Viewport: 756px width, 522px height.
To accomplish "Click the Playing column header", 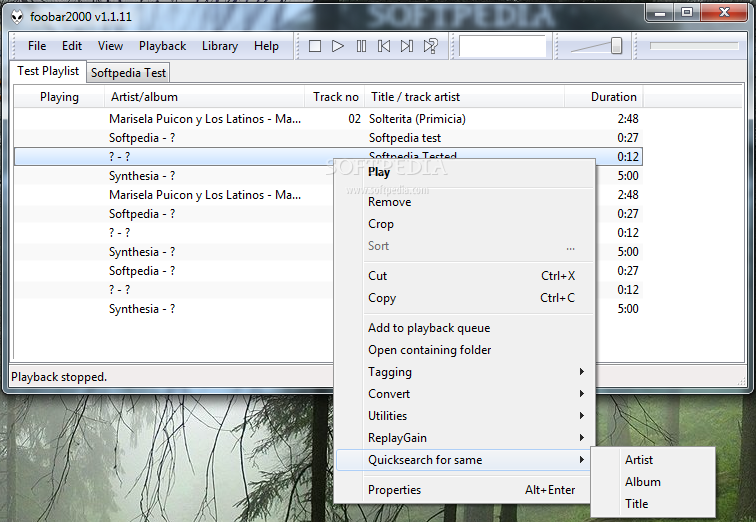I will coord(59,97).
